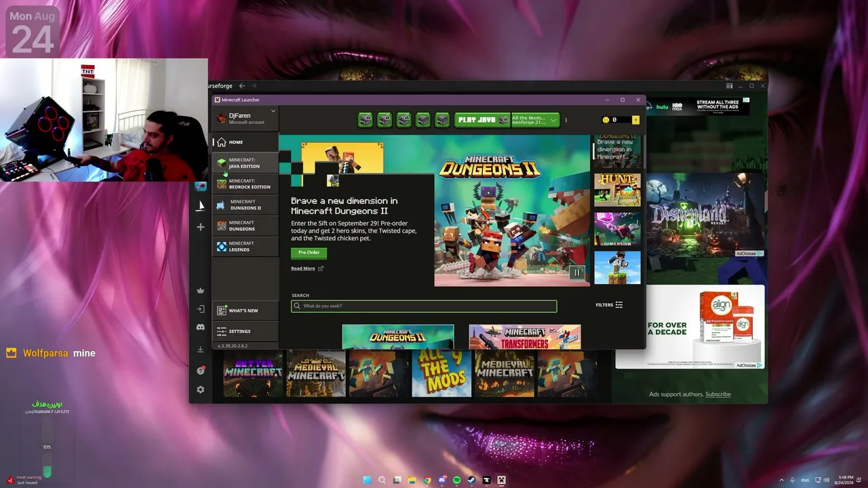The image size is (868, 488).
Task: Open Spotify from the taskbar
Action: click(457, 480)
